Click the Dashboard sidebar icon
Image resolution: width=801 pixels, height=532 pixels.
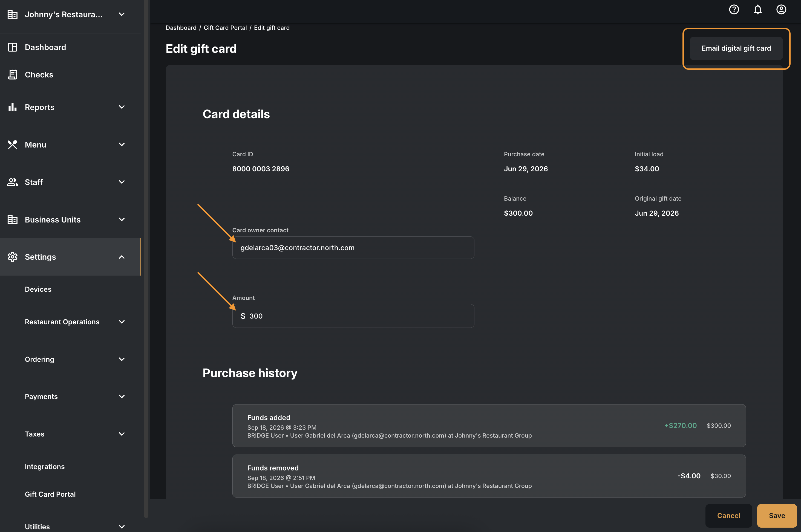click(13, 47)
